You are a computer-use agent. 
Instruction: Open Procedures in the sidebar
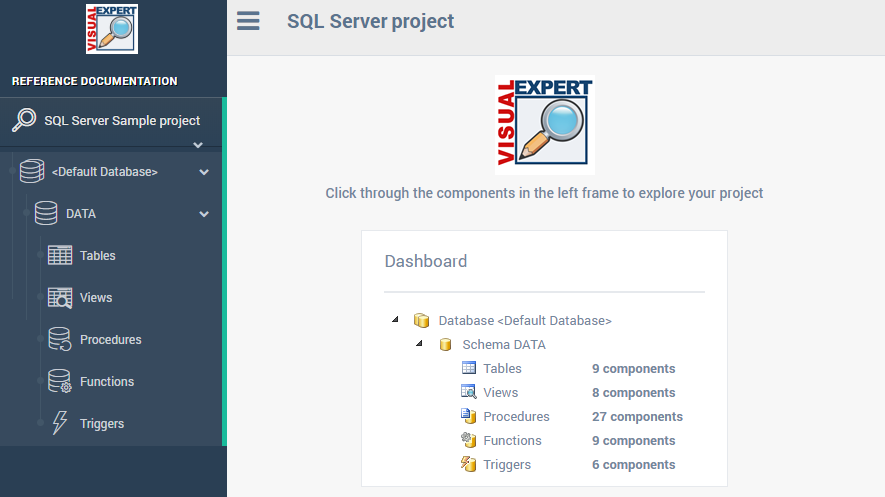pos(111,340)
